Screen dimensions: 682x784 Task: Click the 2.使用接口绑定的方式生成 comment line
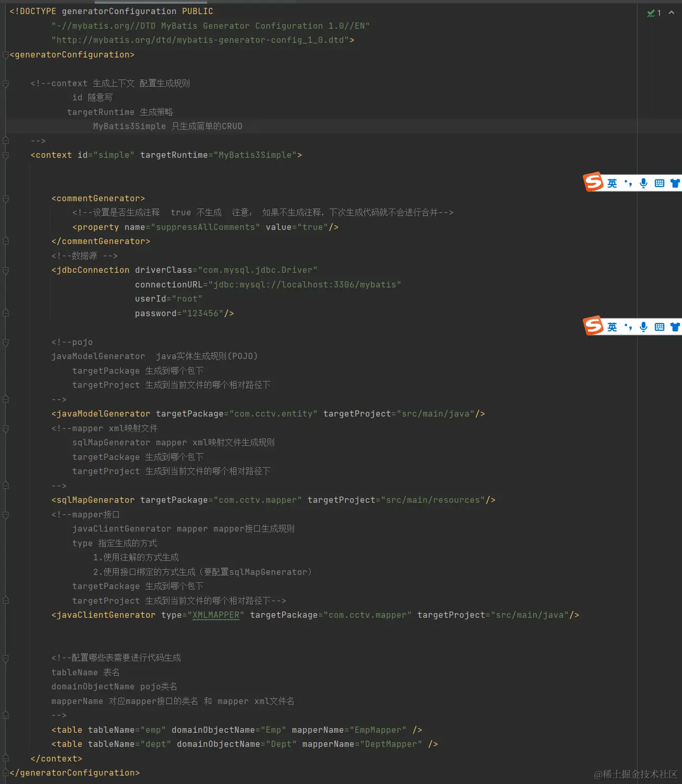tap(203, 572)
